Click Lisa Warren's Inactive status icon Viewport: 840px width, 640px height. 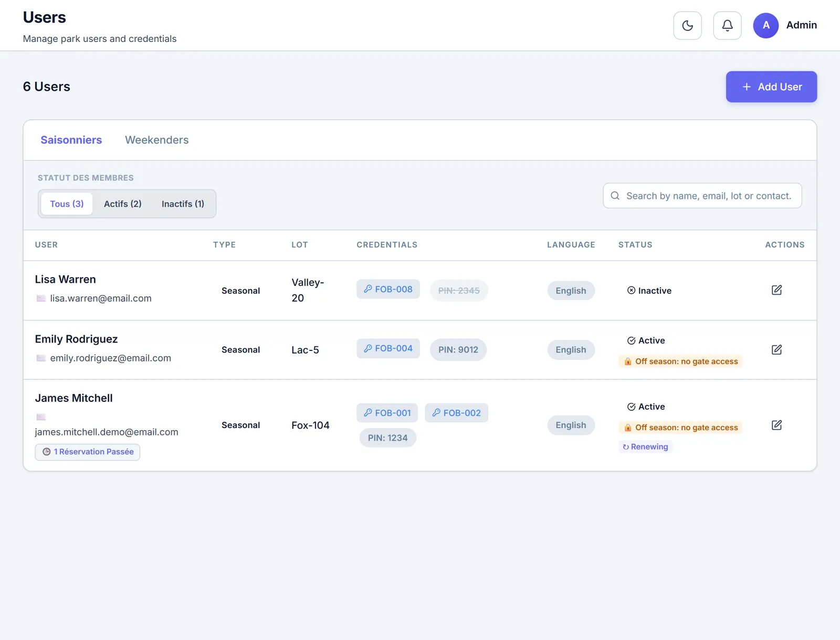pyautogui.click(x=631, y=291)
